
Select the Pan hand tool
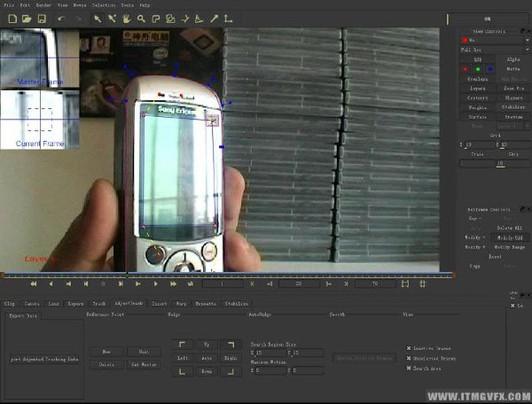[x=127, y=19]
